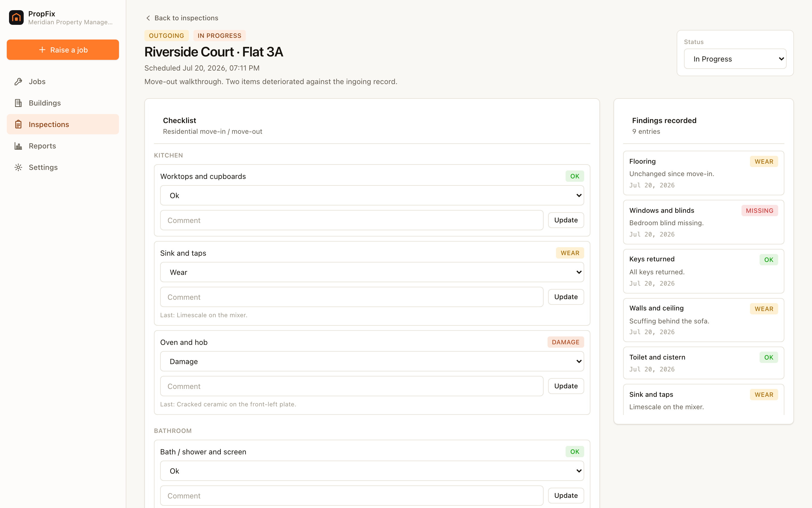Click the '9 entries' count text
Image resolution: width=812 pixels, height=508 pixels.
[646, 132]
